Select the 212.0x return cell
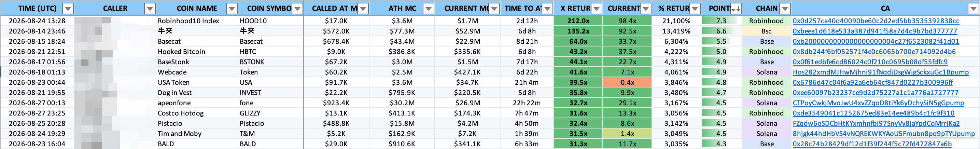Image resolution: width=980 pixels, height=149 pixels. [x=578, y=21]
